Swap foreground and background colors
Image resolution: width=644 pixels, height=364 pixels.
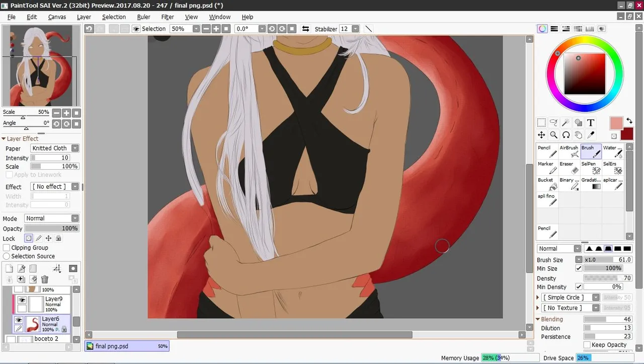[x=629, y=121]
